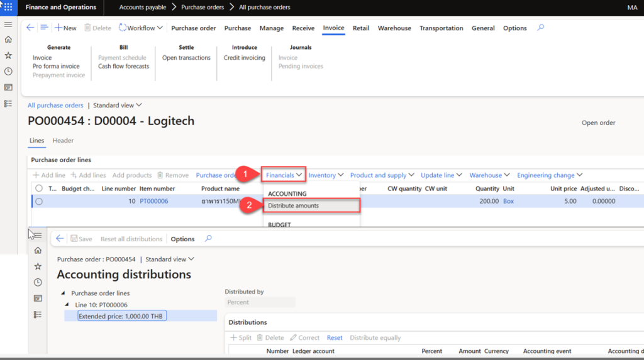Click the MA user avatar
This screenshot has height=360, width=644.
pyautogui.click(x=632, y=8)
